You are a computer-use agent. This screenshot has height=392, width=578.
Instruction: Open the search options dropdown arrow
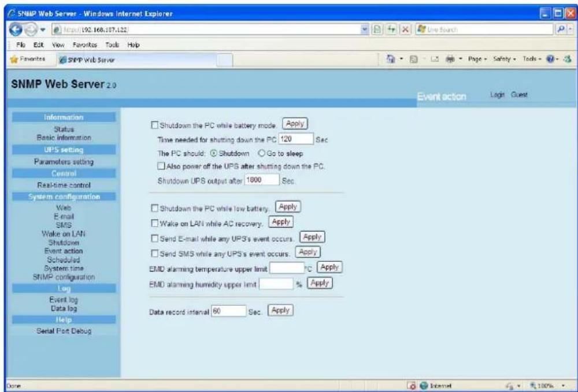[x=569, y=29]
